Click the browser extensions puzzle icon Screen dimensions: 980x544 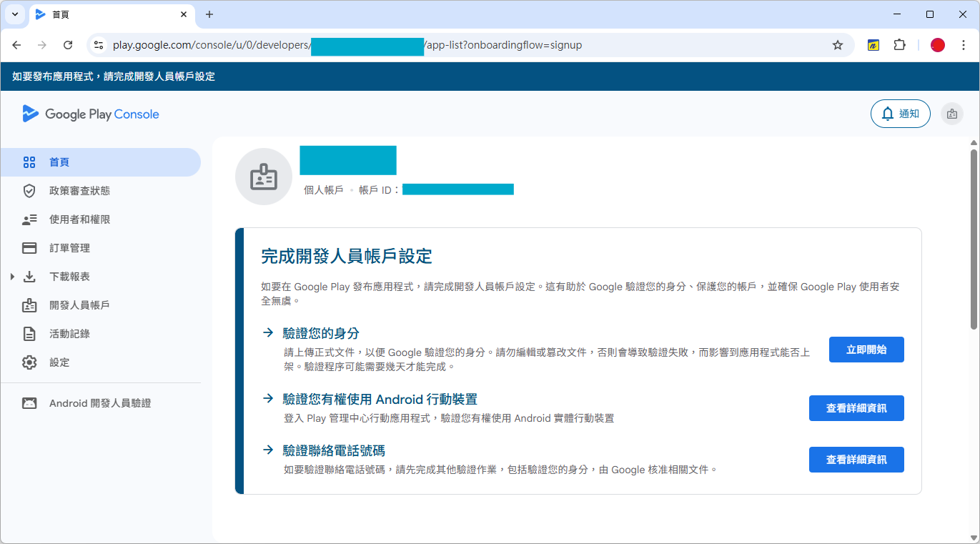tap(899, 45)
